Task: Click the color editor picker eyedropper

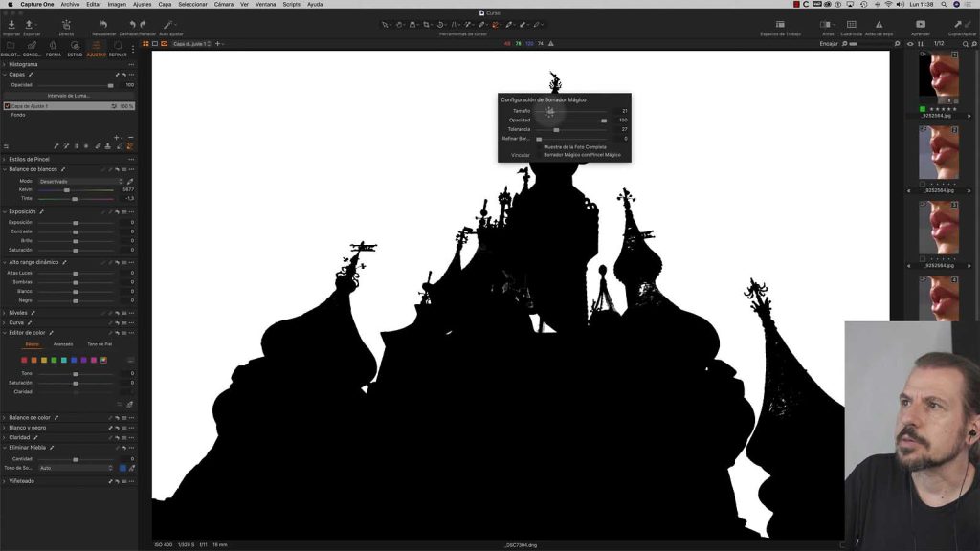Action: coord(130,405)
